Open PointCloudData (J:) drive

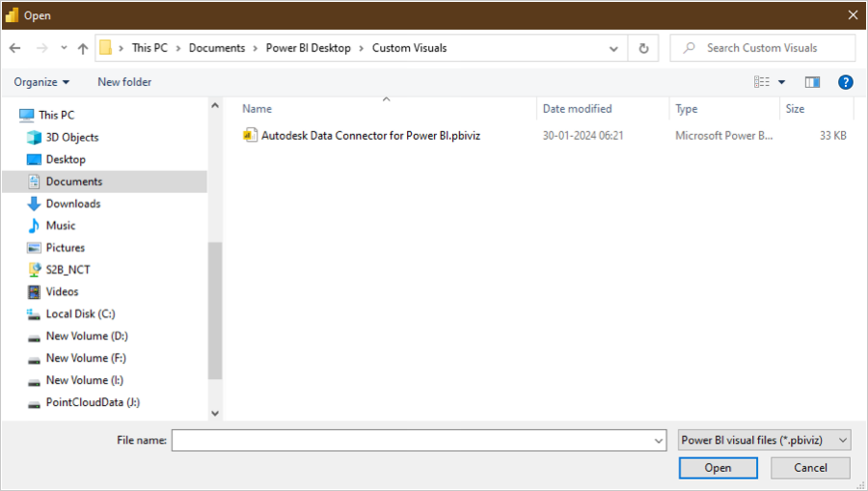[x=93, y=402]
